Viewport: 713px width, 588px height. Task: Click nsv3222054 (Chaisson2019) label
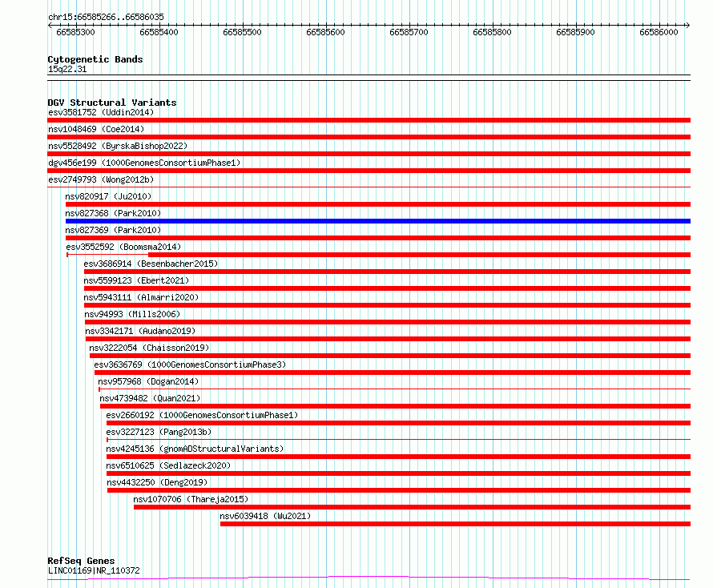point(149,348)
